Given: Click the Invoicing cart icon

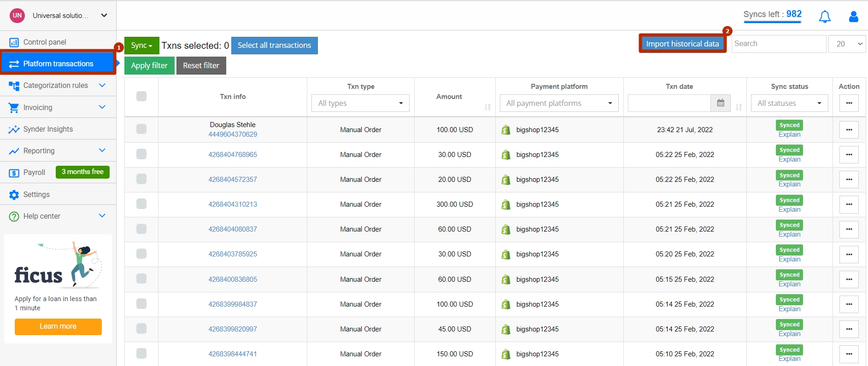Looking at the screenshot, I should (x=14, y=108).
